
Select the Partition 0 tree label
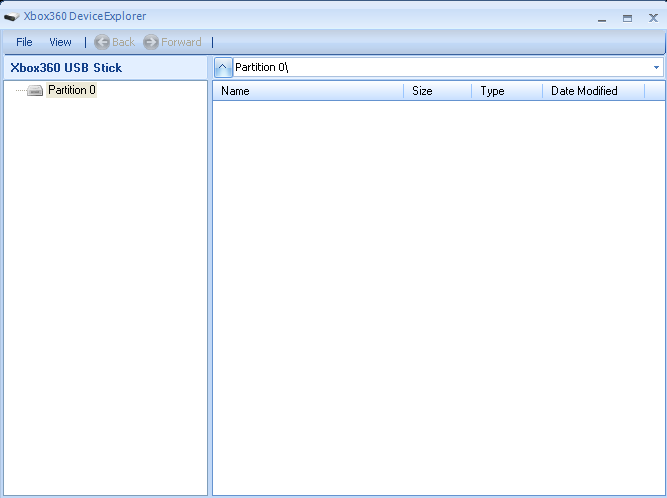71,90
